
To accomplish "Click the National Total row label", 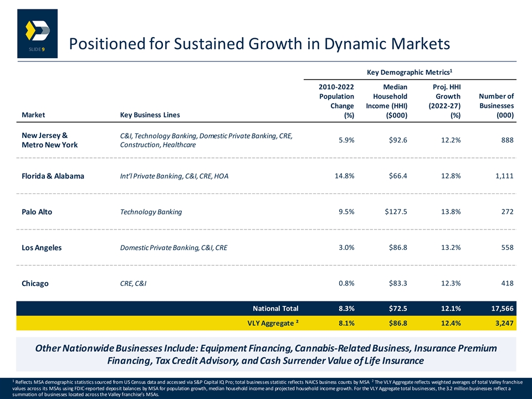I will [x=275, y=309].
